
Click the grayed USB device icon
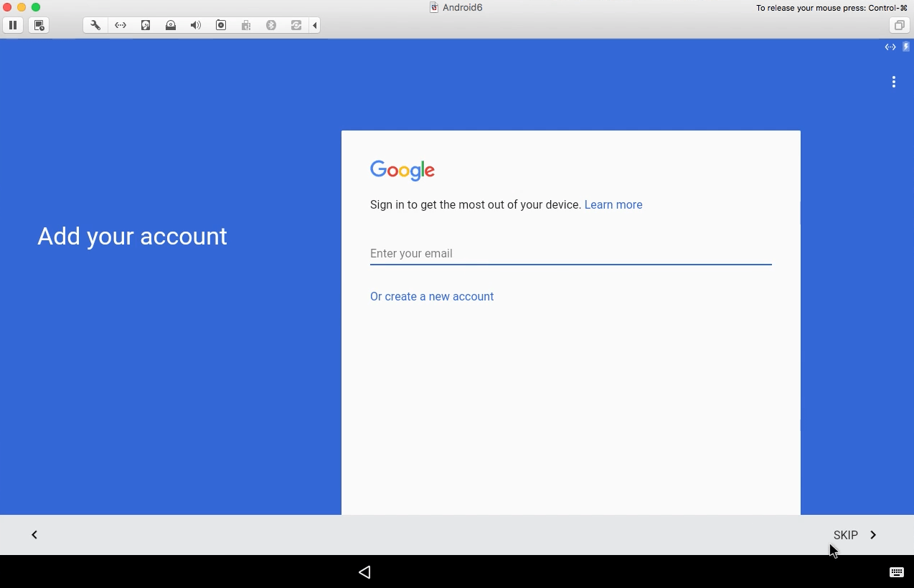[246, 25]
